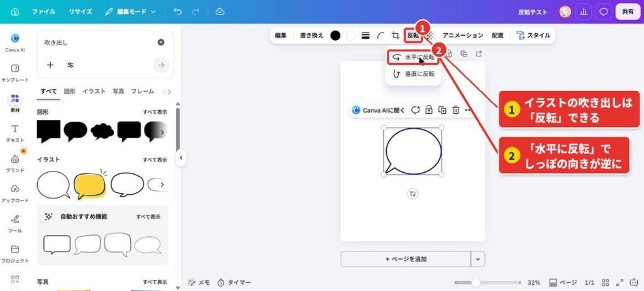Click アニメーション in toolbar
The image size is (644, 291).
click(x=463, y=35)
